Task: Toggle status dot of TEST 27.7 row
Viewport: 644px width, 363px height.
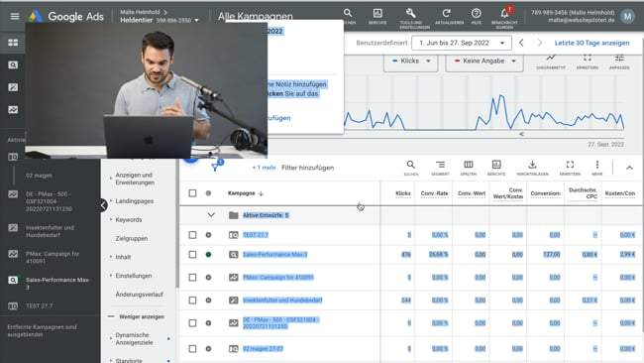Action: pyautogui.click(x=209, y=235)
